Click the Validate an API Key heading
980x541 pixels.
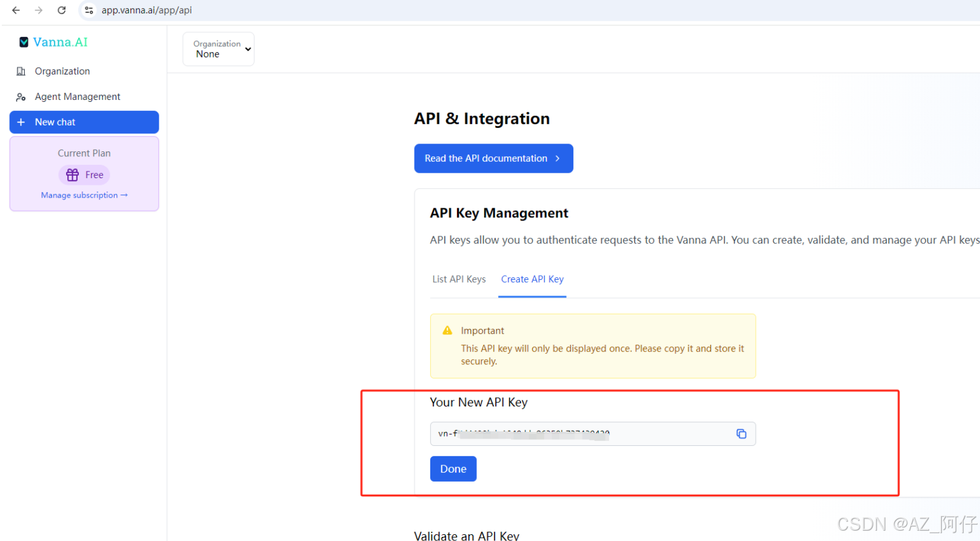pyautogui.click(x=467, y=536)
